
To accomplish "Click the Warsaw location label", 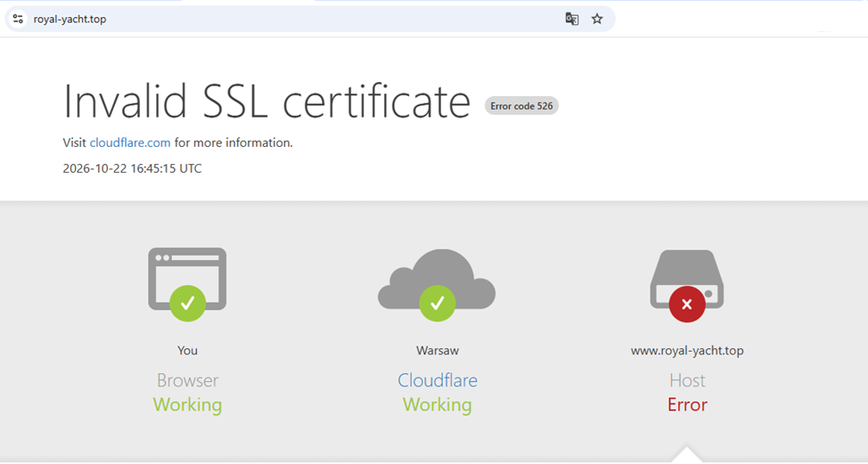I will point(438,351).
